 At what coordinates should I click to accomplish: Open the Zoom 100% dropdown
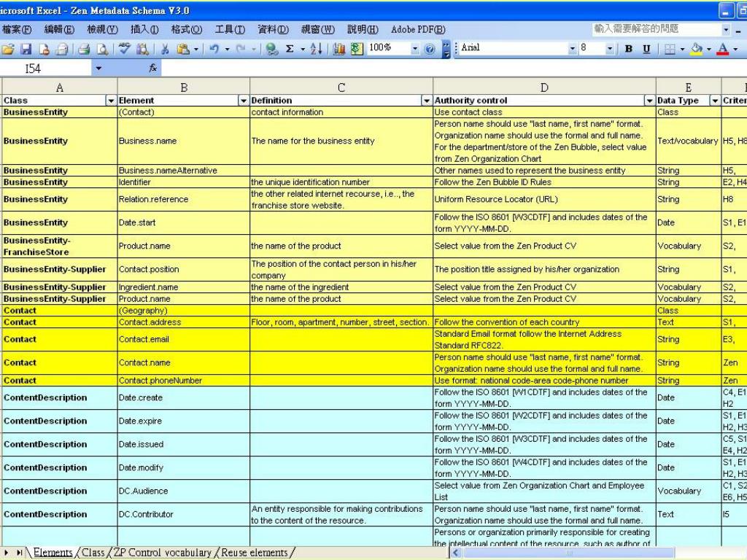coord(415,49)
